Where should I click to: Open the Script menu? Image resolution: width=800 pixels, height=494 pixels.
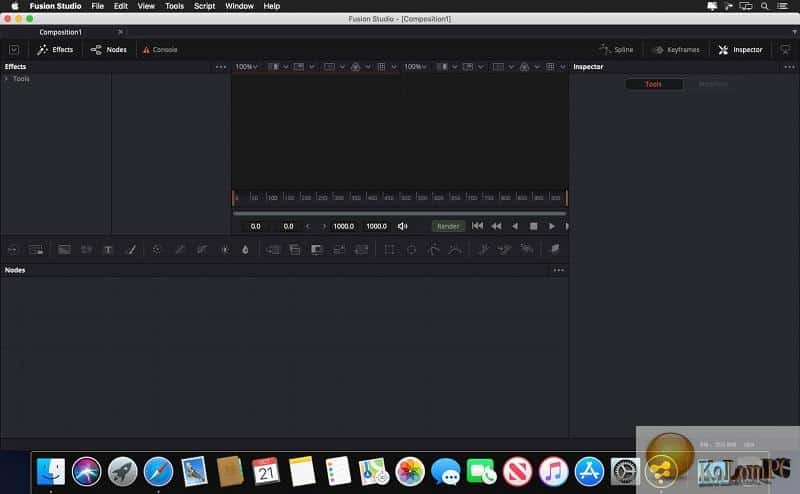205,6
